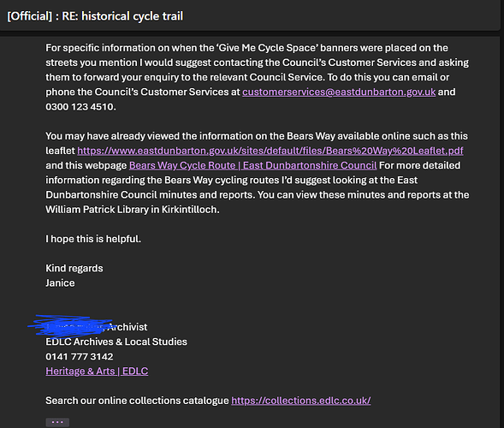
Task: Open the collections.edlc.co.uk catalogue link
Action: click(301, 401)
